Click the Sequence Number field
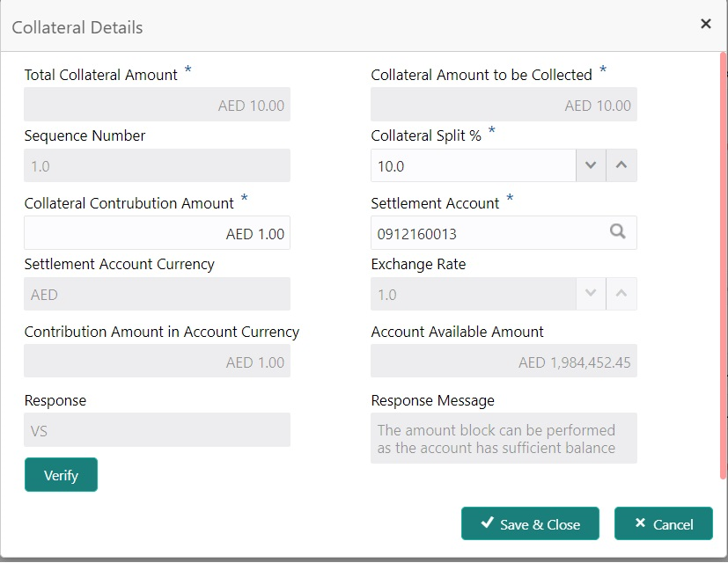The height and width of the screenshot is (563, 728). click(x=157, y=165)
